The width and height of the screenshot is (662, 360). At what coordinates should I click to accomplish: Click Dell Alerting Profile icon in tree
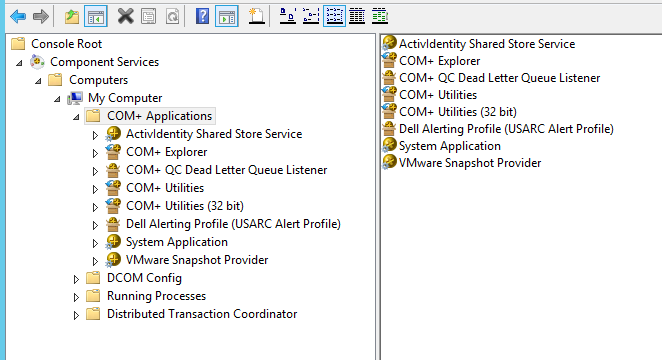(113, 224)
